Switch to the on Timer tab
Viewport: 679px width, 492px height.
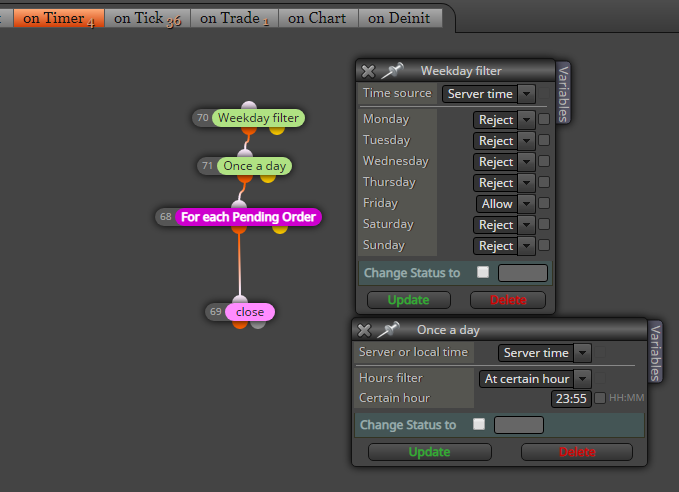tap(59, 18)
